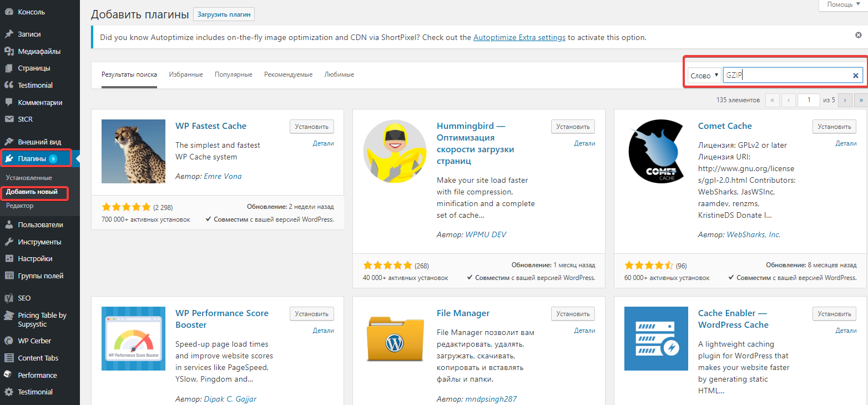Screen dimensions: 868x405
Task: Switch to Популярные tab
Action: point(234,74)
